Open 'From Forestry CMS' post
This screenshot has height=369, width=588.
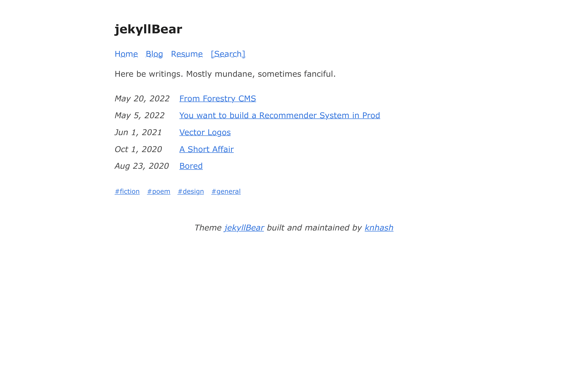pos(217,98)
